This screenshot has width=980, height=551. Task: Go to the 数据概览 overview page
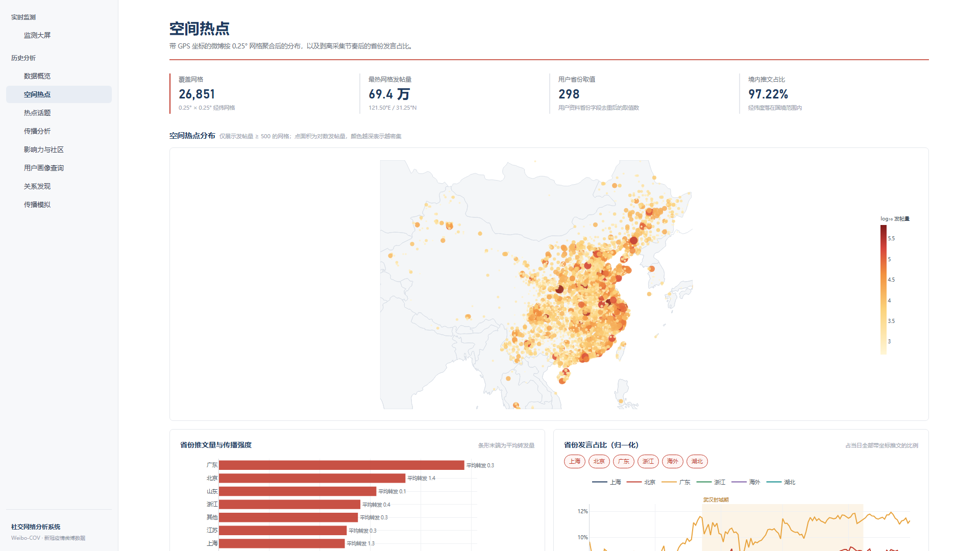[59, 76]
